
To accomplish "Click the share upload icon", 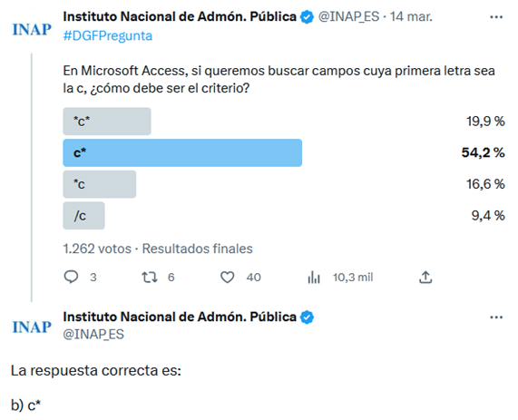I will click(x=425, y=277).
